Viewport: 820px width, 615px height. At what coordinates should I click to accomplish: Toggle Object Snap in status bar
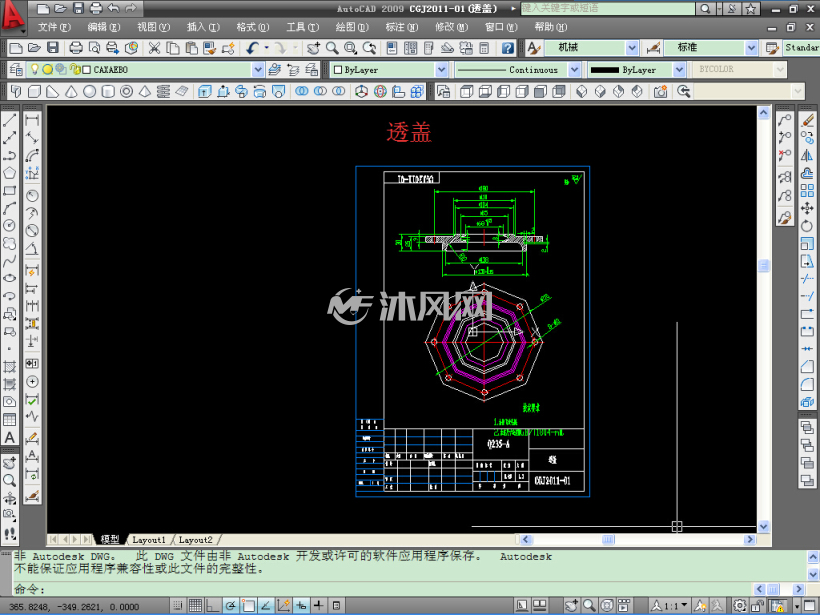[x=248, y=606]
